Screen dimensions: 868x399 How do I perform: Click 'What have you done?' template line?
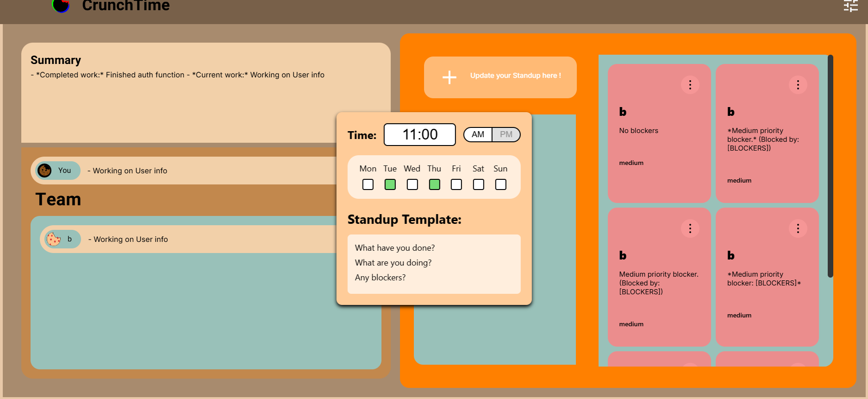(395, 248)
